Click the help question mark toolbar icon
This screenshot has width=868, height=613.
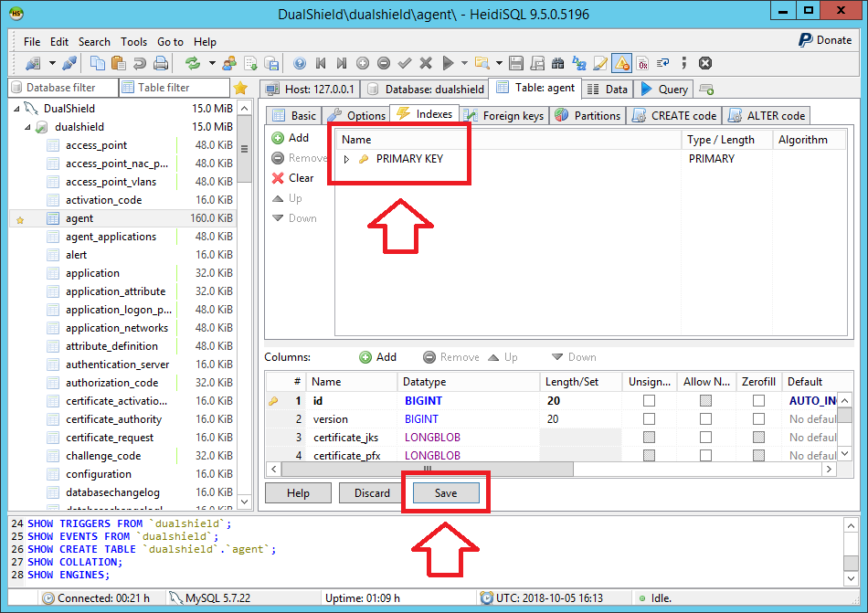tap(300, 63)
